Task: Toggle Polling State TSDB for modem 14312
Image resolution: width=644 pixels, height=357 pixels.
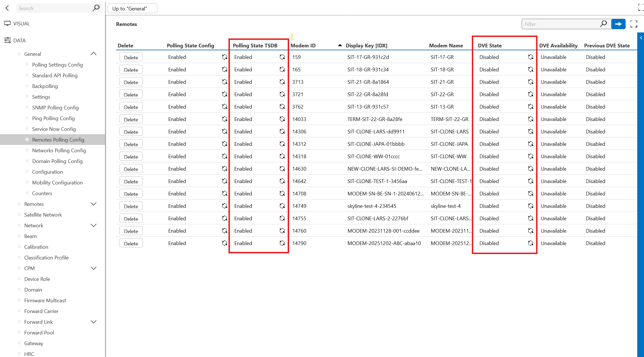Action: [282, 144]
